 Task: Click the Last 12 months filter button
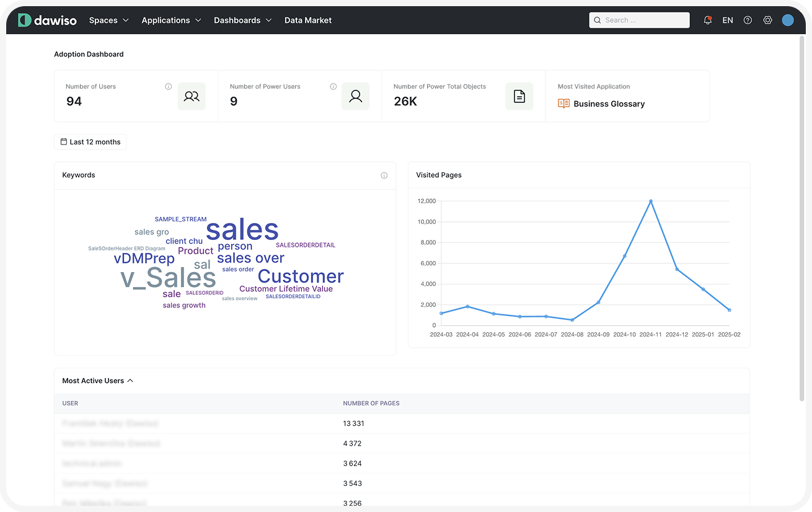[90, 141]
